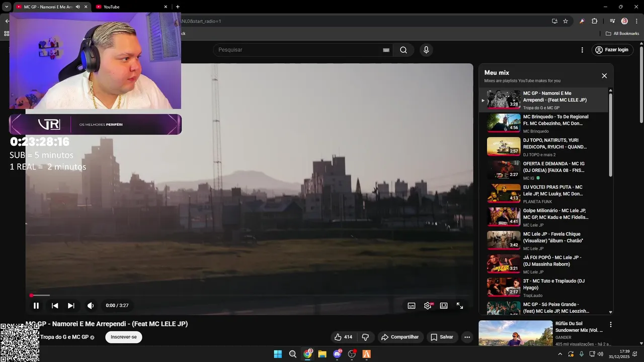Open the Tropa do G e MC GP channel
644x362 pixels.
(64, 337)
